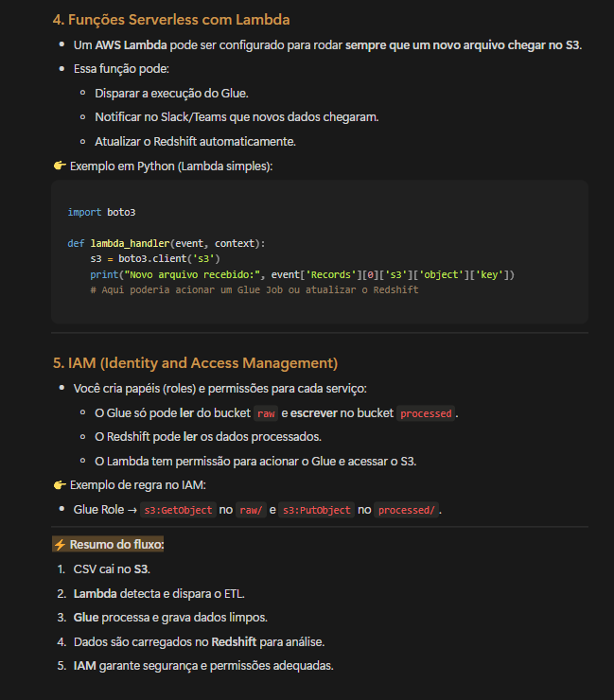Click the 'processed/' code tag
This screenshot has height=700, width=614.
coord(407,510)
